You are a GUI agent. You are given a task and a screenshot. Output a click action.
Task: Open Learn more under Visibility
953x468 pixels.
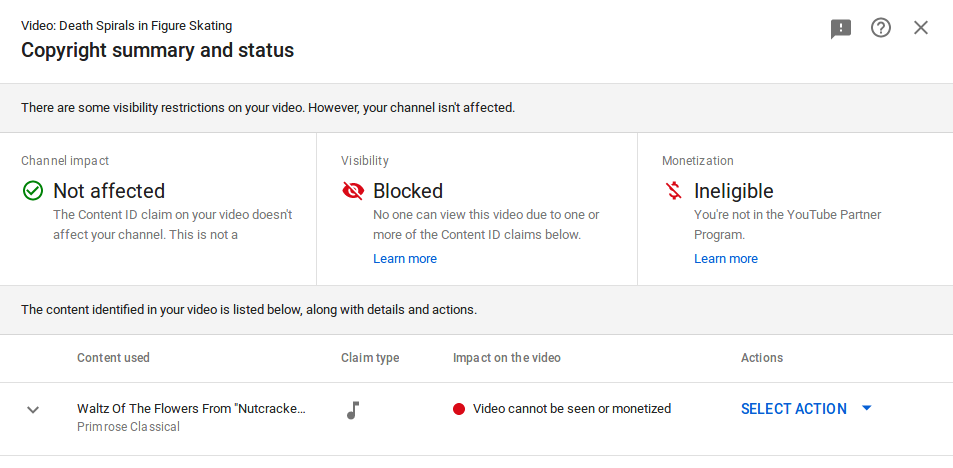click(405, 259)
